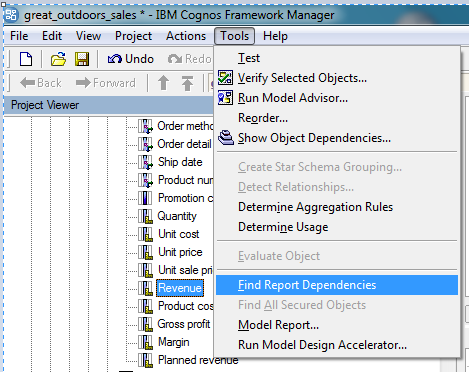
Task: Select Determine Usage menu entry
Action: click(337, 227)
